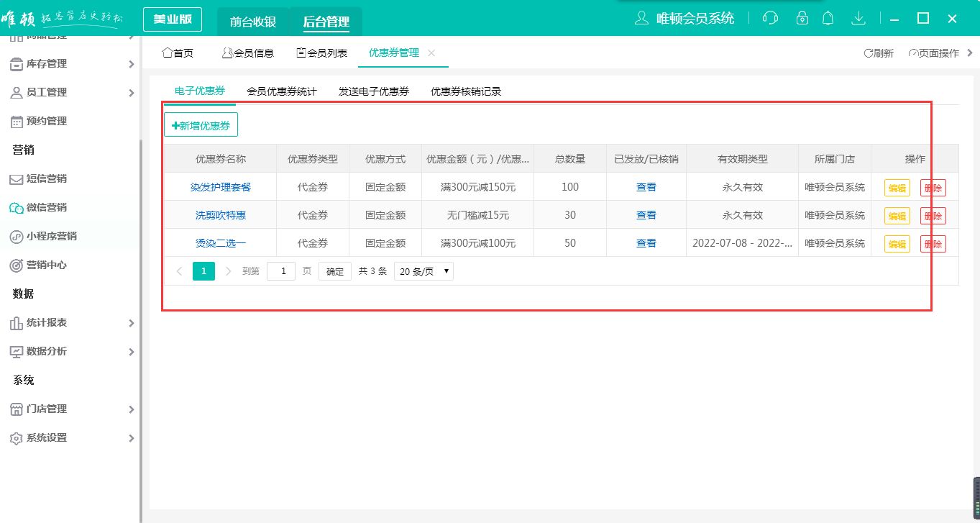Click 查看 for 染发护理套餐 row
This screenshot has height=523, width=980.
point(646,187)
